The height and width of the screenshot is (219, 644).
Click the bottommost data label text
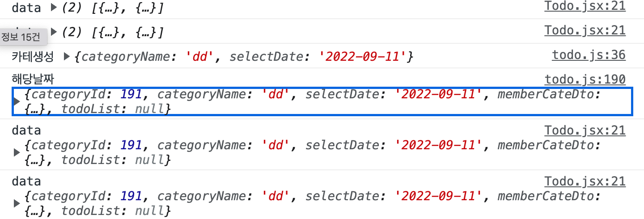click(x=26, y=181)
